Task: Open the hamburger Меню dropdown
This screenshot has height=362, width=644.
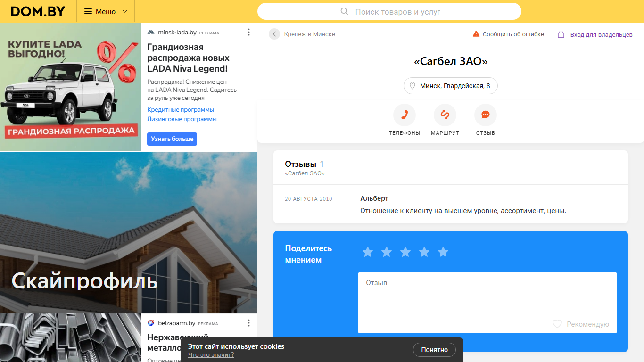Action: pyautogui.click(x=106, y=11)
